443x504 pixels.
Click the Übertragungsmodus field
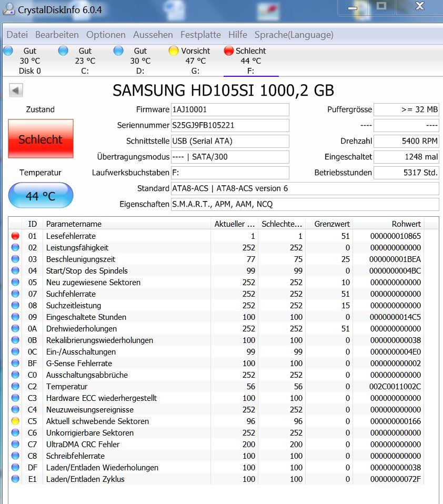(x=230, y=157)
